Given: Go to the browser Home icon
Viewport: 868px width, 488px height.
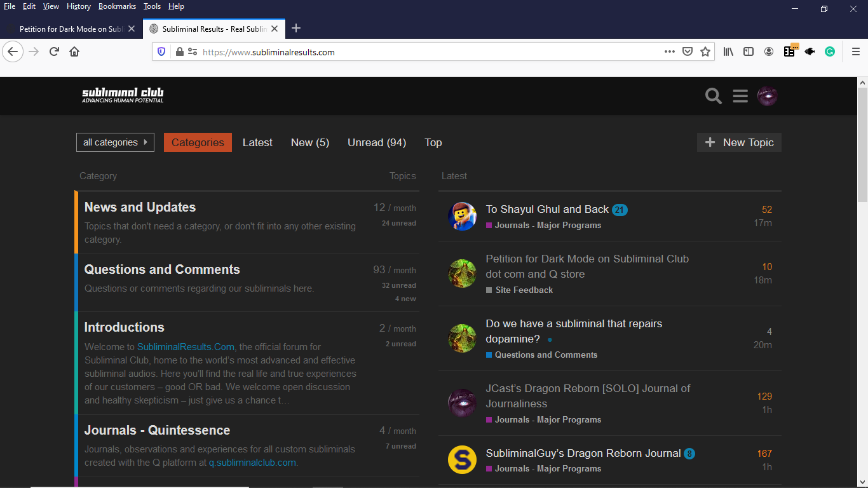Looking at the screenshot, I should click(x=74, y=51).
